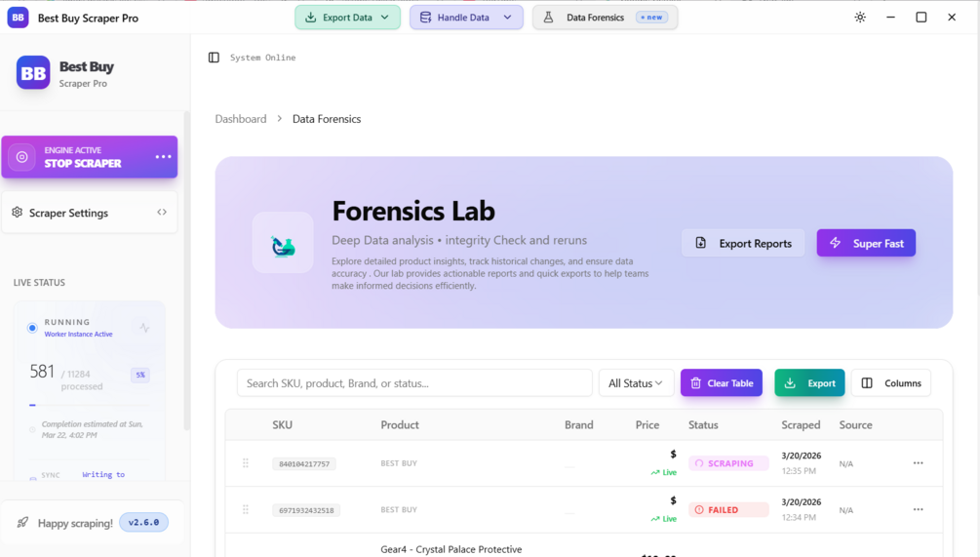Viewport: 980px width, 557px height.
Task: Toggle the sidebar panel icon near System Online
Action: point(214,58)
